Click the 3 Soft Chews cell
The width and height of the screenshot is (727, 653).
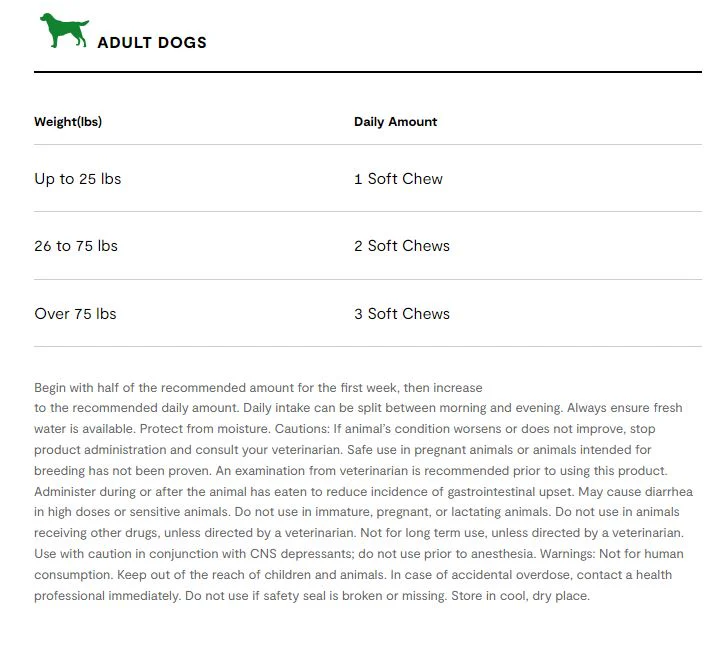point(402,314)
